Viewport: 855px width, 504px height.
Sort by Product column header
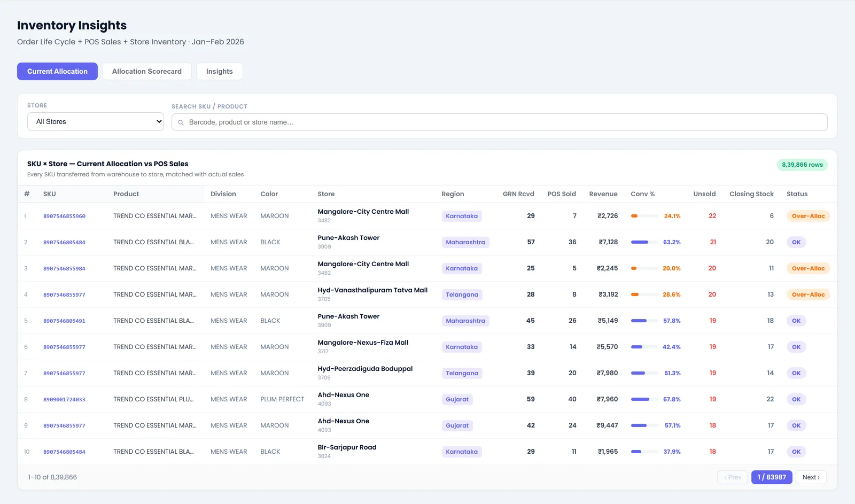click(x=126, y=194)
